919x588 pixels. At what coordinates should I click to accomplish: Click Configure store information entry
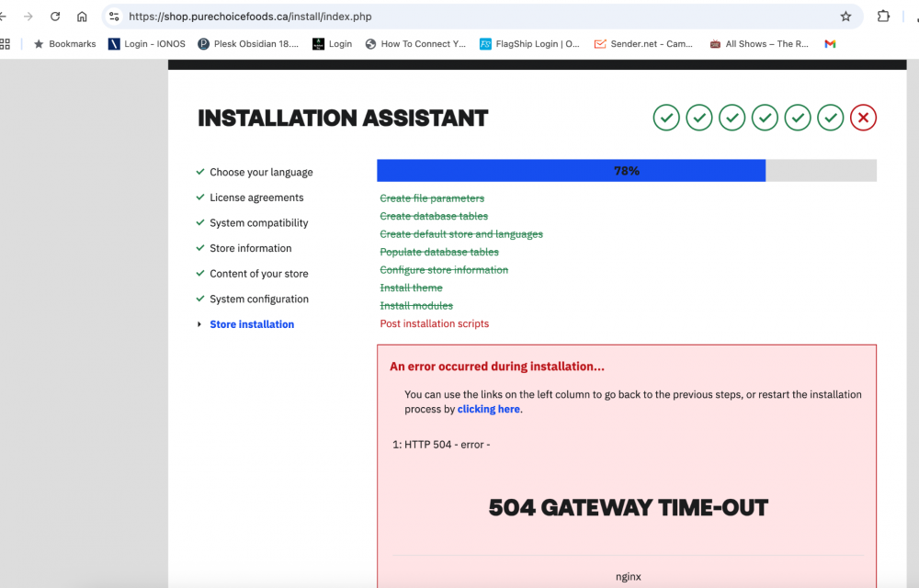click(x=444, y=270)
